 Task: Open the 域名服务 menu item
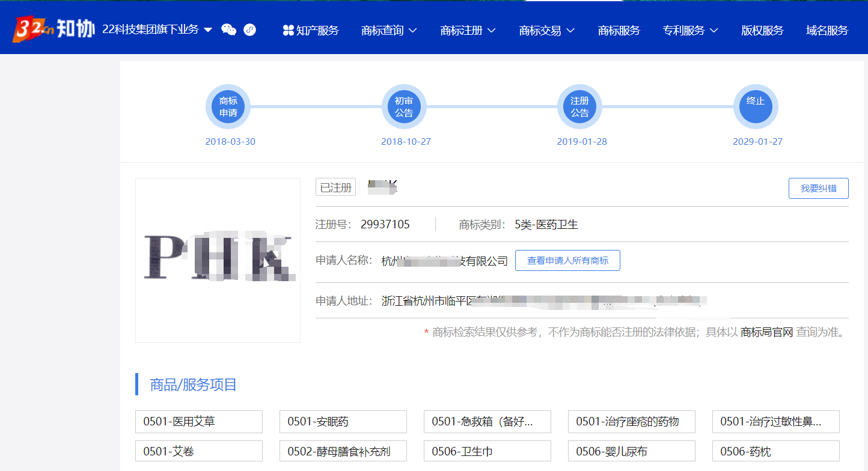point(827,30)
